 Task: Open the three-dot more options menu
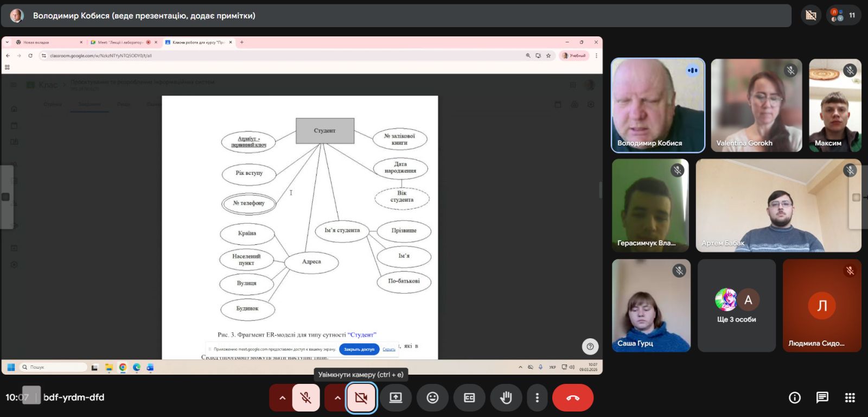(537, 398)
